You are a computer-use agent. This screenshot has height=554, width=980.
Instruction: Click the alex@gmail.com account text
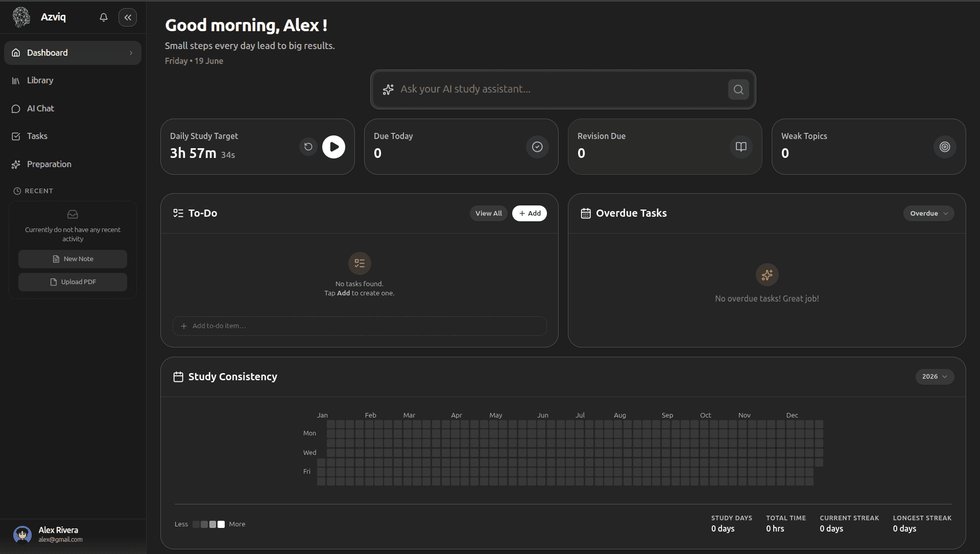tap(60, 540)
